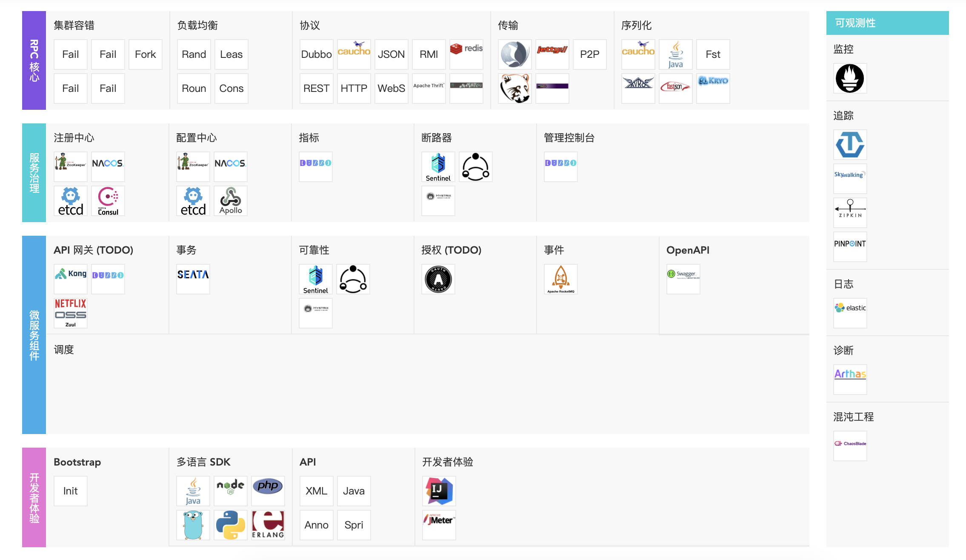Click the Grizzly bear logo in 传输
The height and width of the screenshot is (560, 966).
(514, 89)
